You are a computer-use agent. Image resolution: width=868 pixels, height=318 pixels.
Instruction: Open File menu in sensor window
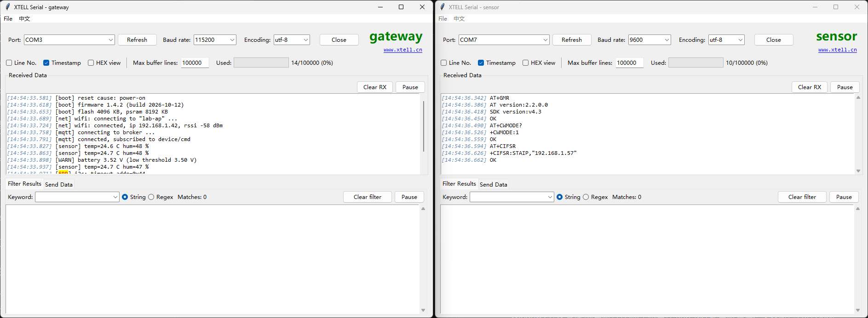coord(443,19)
